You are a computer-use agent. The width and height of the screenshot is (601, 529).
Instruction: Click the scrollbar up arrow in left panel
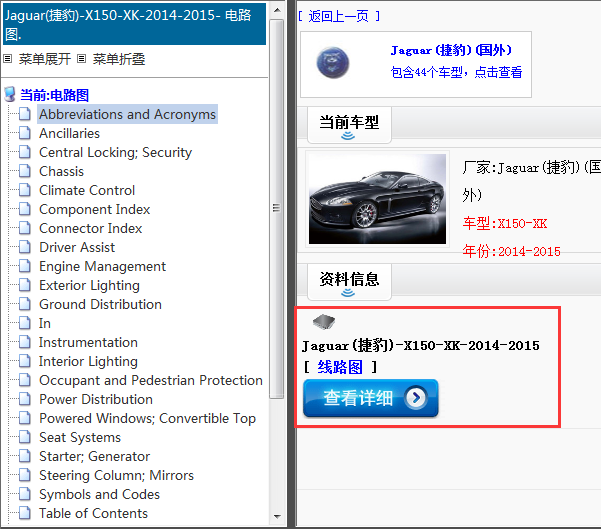click(277, 10)
